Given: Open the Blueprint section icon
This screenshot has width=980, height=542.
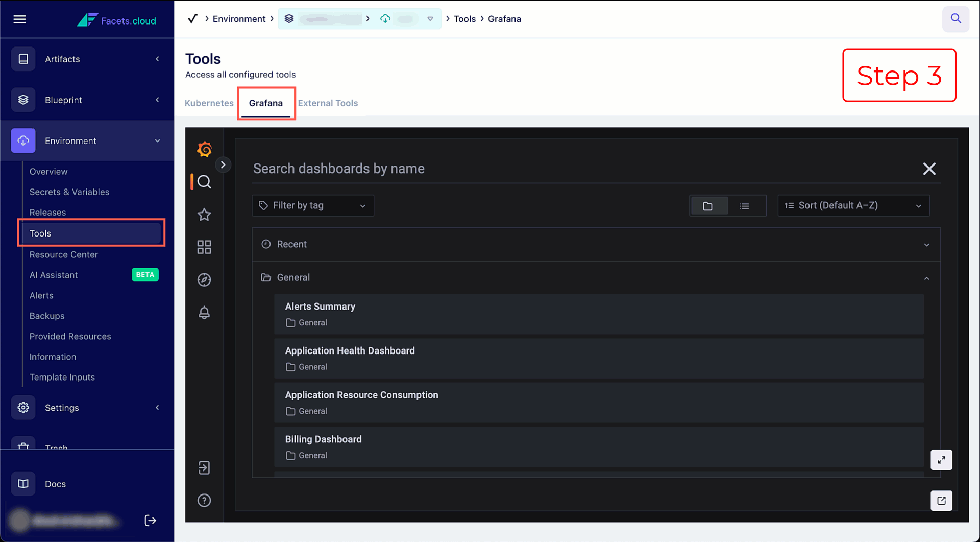Looking at the screenshot, I should pyautogui.click(x=23, y=100).
